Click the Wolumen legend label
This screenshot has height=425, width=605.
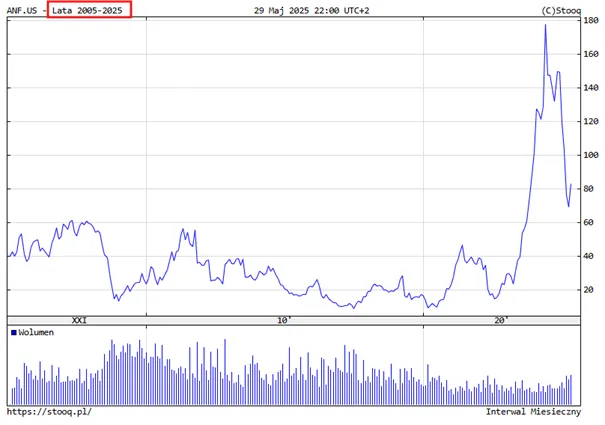(36, 332)
